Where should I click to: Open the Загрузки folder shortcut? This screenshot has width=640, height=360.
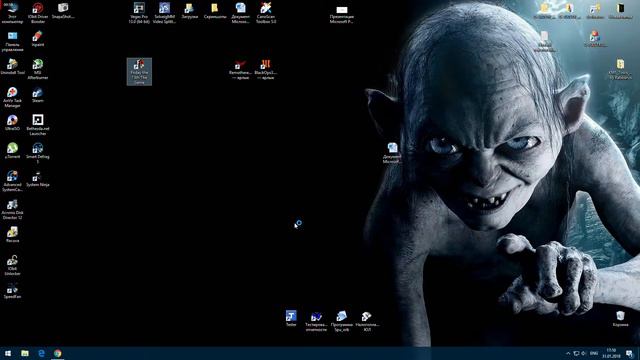coord(189,11)
